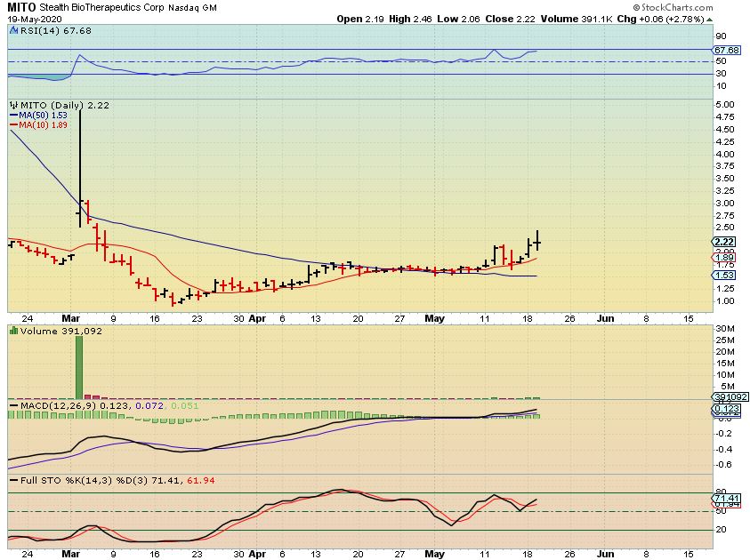Click the red %D value 61.94
The width and height of the screenshot is (750, 560).
tap(200, 480)
